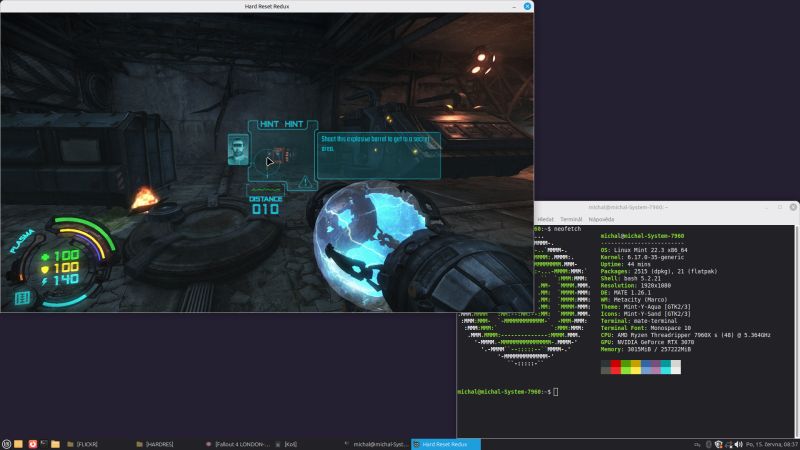Open the yellow file manager launcher in panel

(18, 444)
